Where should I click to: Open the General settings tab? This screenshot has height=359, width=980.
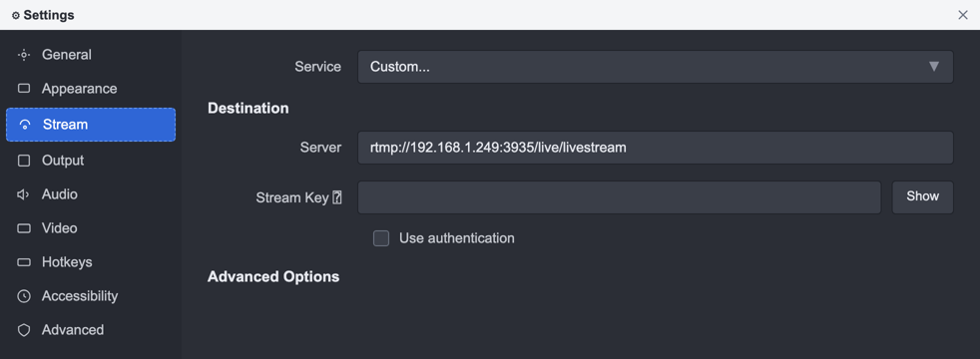pos(91,55)
